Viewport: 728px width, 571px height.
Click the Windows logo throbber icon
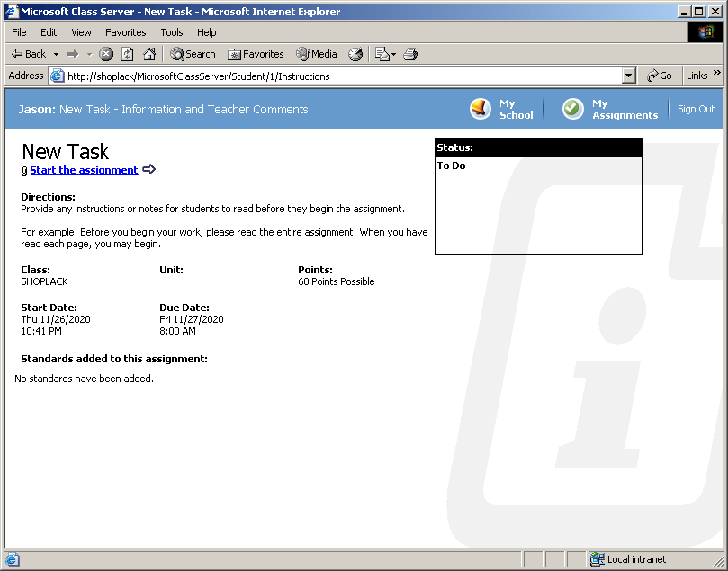[x=705, y=32]
